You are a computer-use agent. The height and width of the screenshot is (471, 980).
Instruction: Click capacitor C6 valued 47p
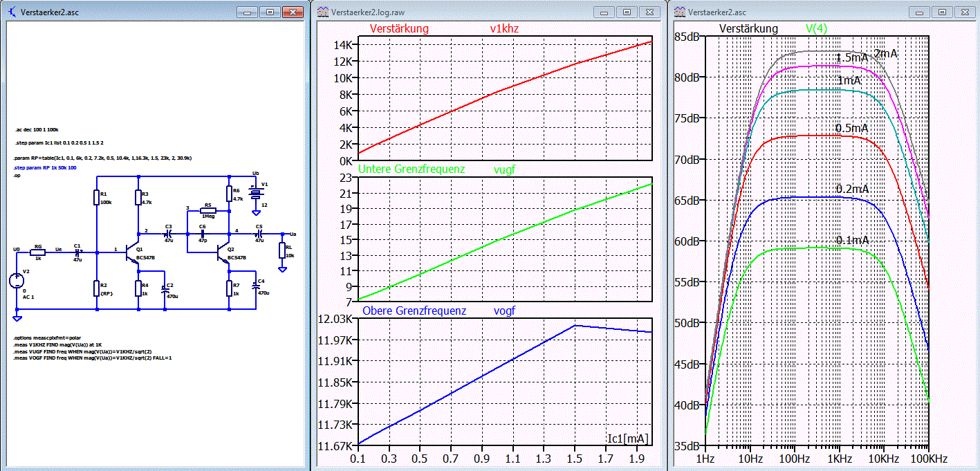(x=203, y=234)
